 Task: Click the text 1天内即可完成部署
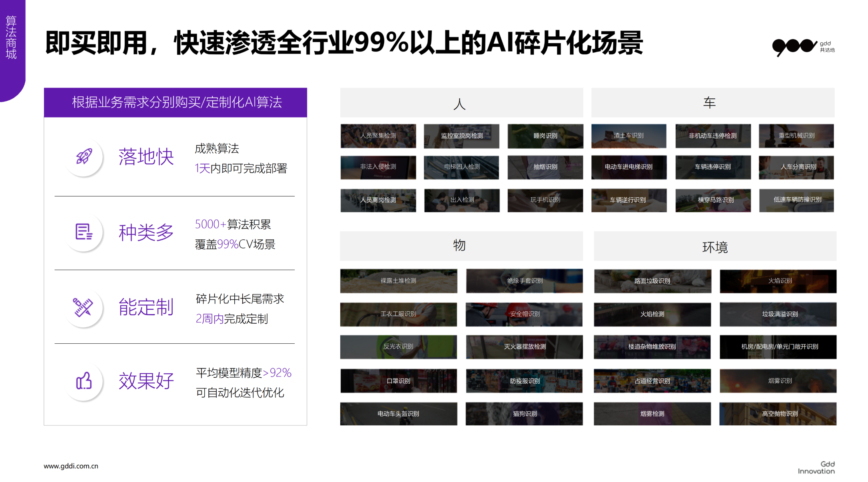click(x=241, y=168)
